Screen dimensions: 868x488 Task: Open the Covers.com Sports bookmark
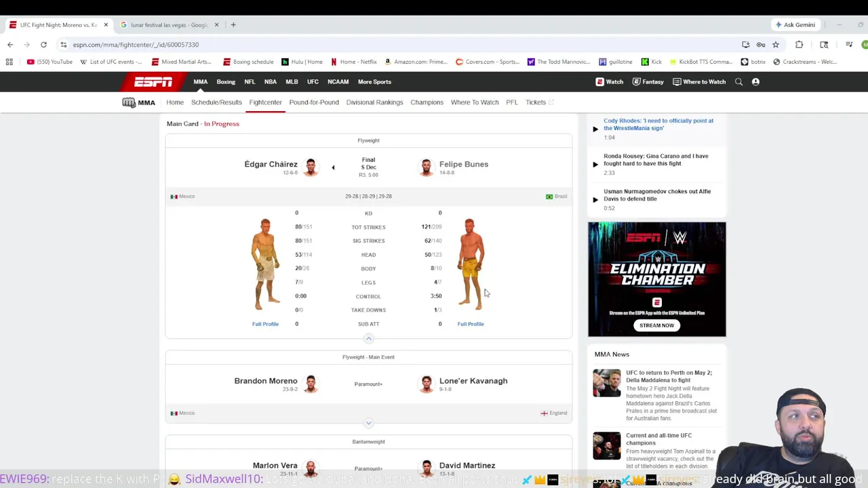click(488, 62)
